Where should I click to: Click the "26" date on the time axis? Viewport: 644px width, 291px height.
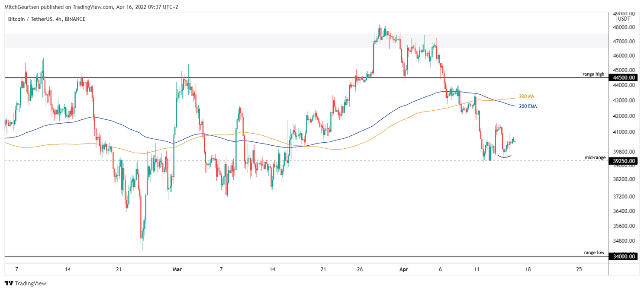click(x=360, y=269)
